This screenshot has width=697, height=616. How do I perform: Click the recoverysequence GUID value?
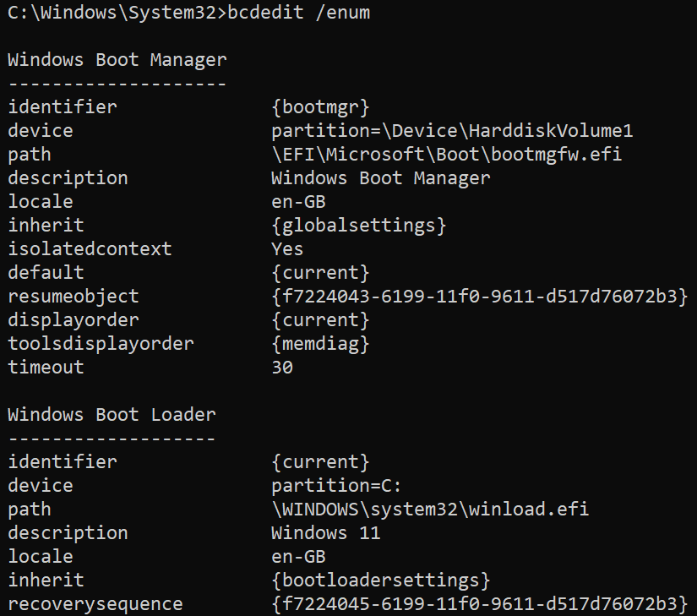coord(479,604)
